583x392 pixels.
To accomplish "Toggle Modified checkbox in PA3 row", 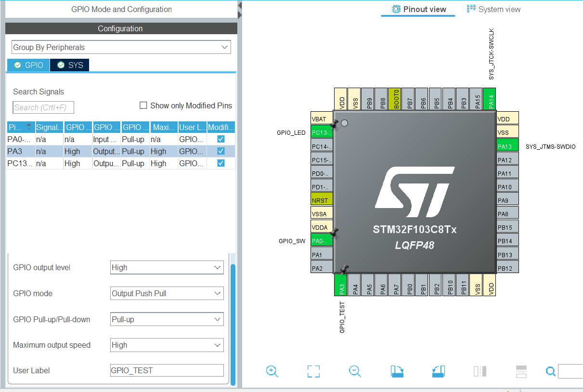I will click(221, 151).
